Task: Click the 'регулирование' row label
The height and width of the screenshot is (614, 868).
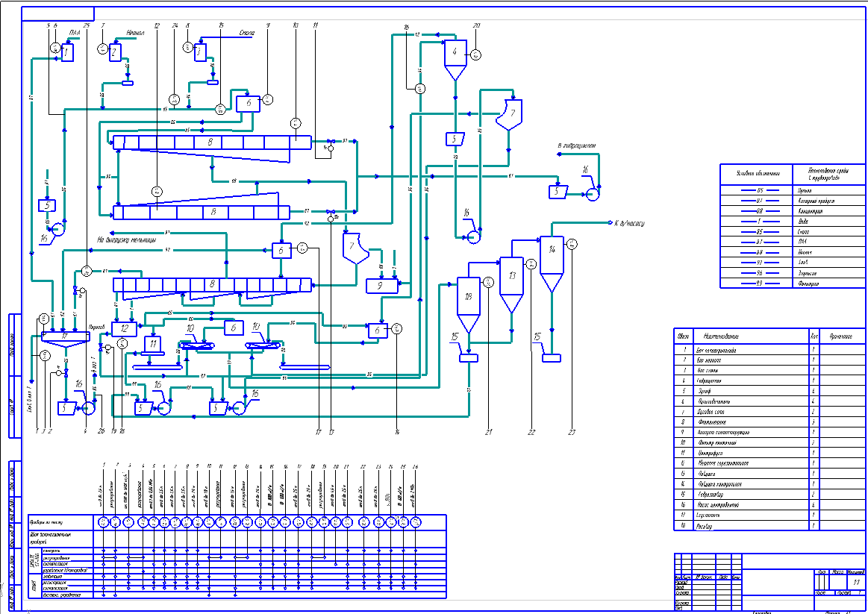Action: pyautogui.click(x=56, y=558)
